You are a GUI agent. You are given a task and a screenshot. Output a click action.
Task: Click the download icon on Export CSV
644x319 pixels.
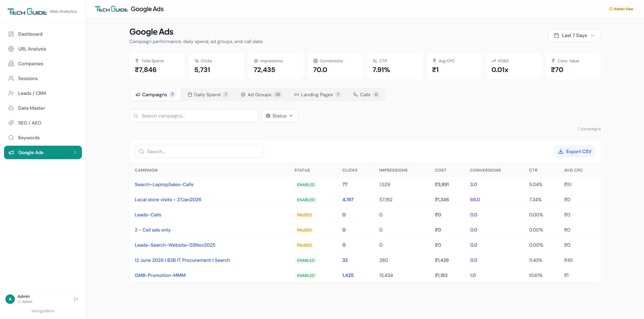click(561, 151)
